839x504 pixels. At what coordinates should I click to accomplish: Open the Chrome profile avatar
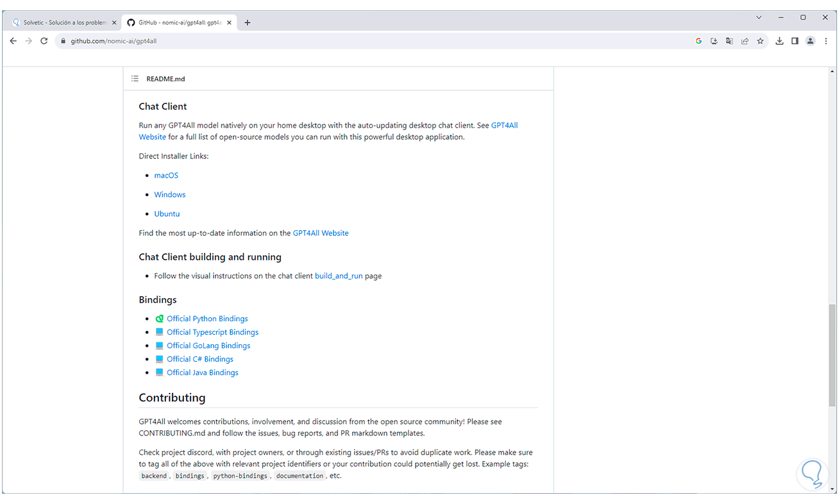pyautogui.click(x=810, y=41)
